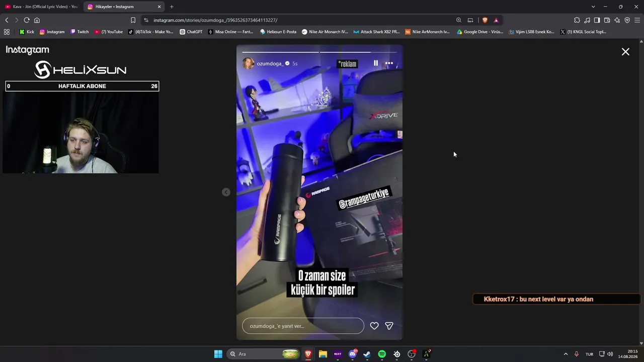Open a new browser tab

pos(172,7)
